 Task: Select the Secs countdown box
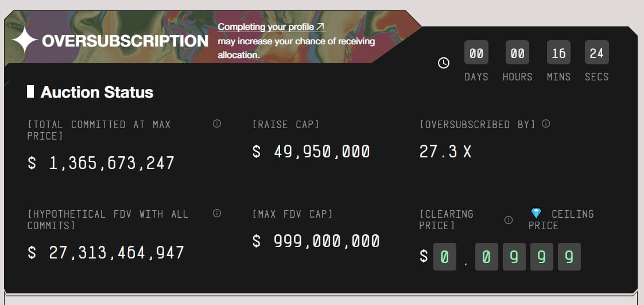596,53
